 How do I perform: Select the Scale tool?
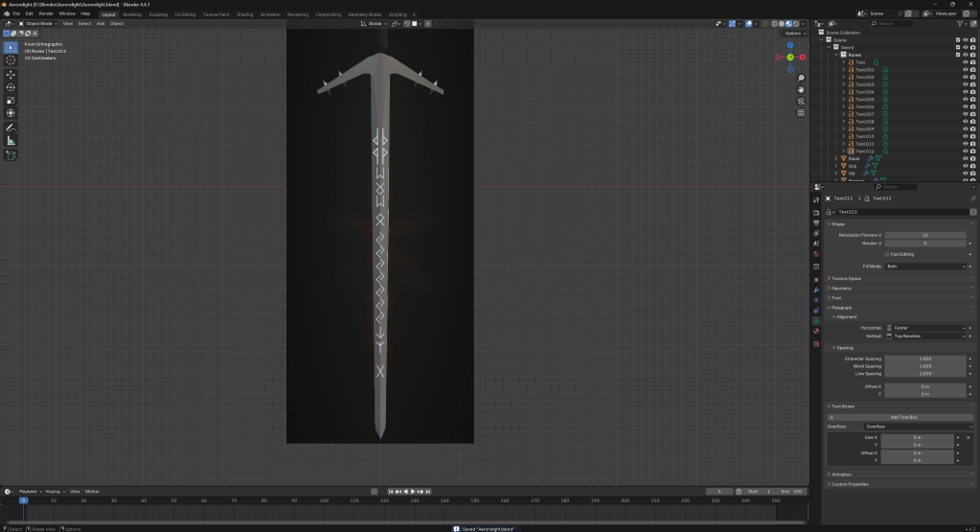(x=11, y=100)
